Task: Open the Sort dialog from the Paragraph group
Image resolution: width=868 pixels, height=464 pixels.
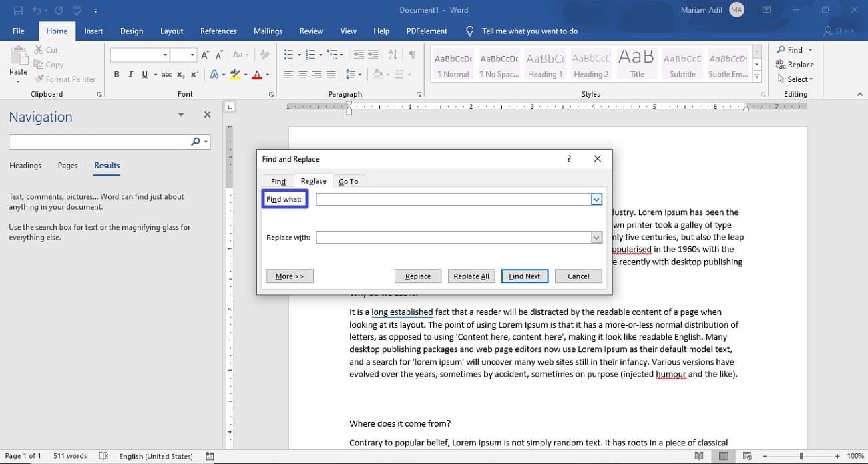Action: point(393,54)
